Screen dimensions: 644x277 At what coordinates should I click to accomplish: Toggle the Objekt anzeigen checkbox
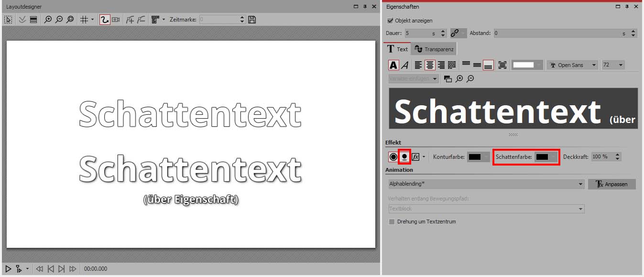[x=390, y=21]
